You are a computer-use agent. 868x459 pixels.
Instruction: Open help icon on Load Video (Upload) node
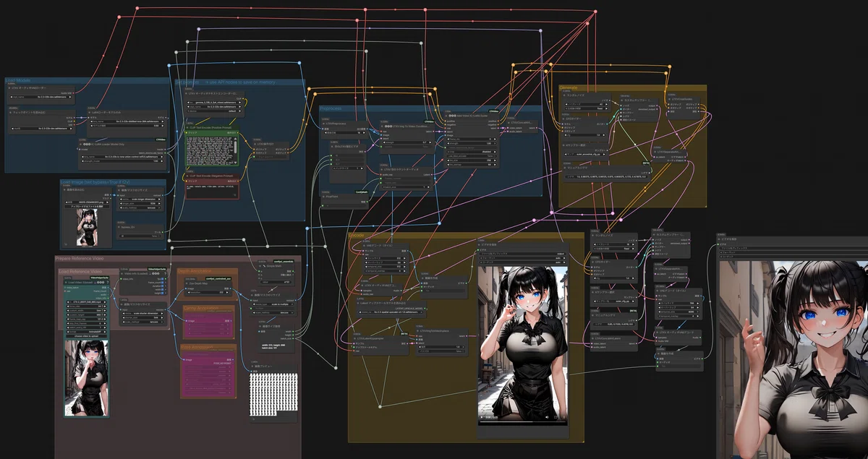(108, 283)
